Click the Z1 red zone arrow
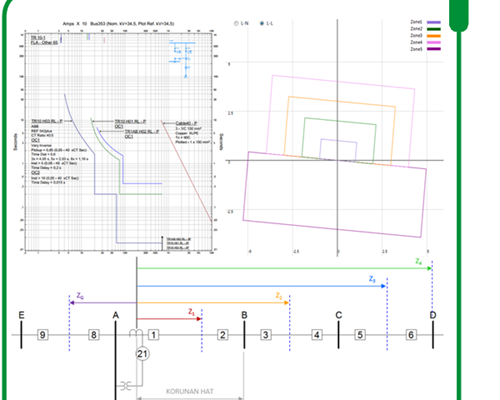The width and height of the screenshot is (500, 400). [x=169, y=319]
